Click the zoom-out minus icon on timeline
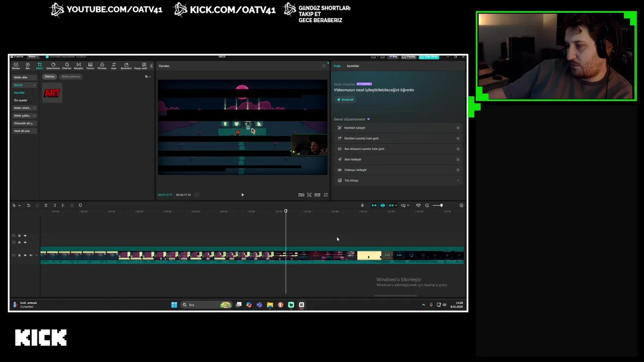 tap(427, 205)
